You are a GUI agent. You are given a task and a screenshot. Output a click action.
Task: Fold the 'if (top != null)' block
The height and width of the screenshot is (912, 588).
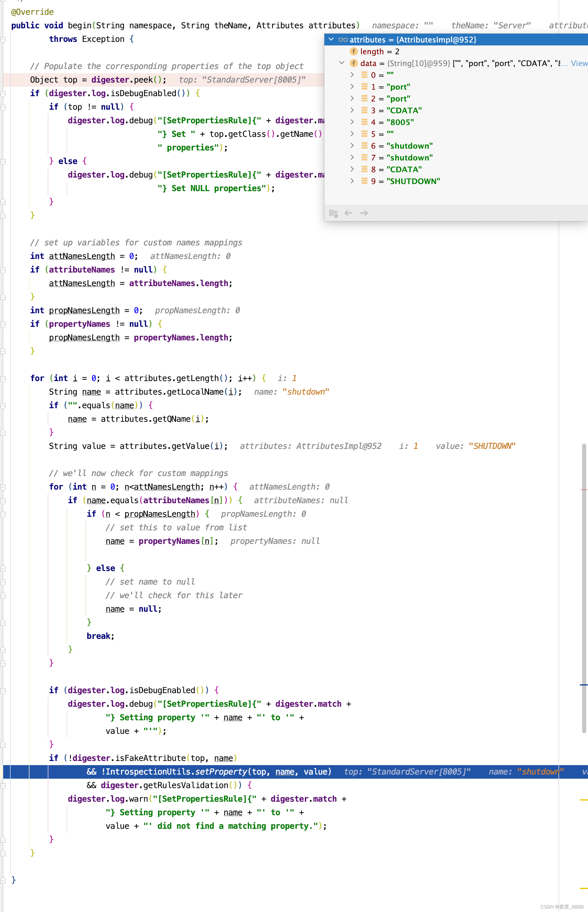pos(3,107)
